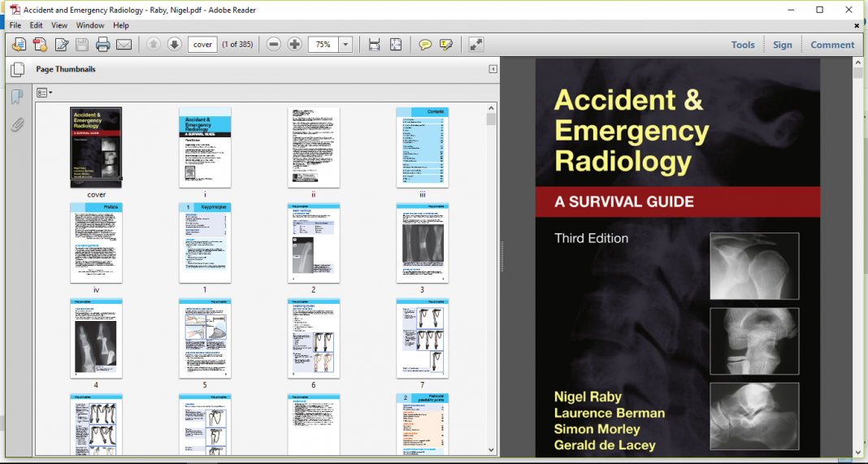Switch to Read Mode view

pos(476,45)
